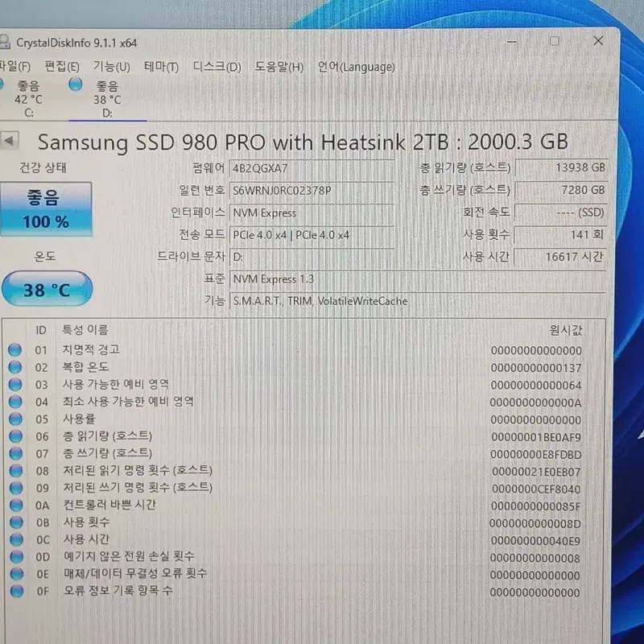Screen dimensions: 644x644
Task: Click raw value 00000001BE0AF9
Action: pyautogui.click(x=536, y=437)
